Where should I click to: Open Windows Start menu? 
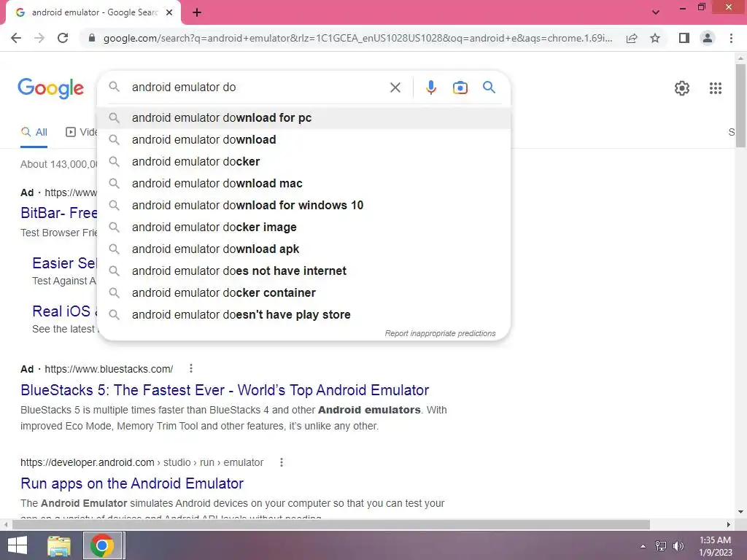coord(18,545)
